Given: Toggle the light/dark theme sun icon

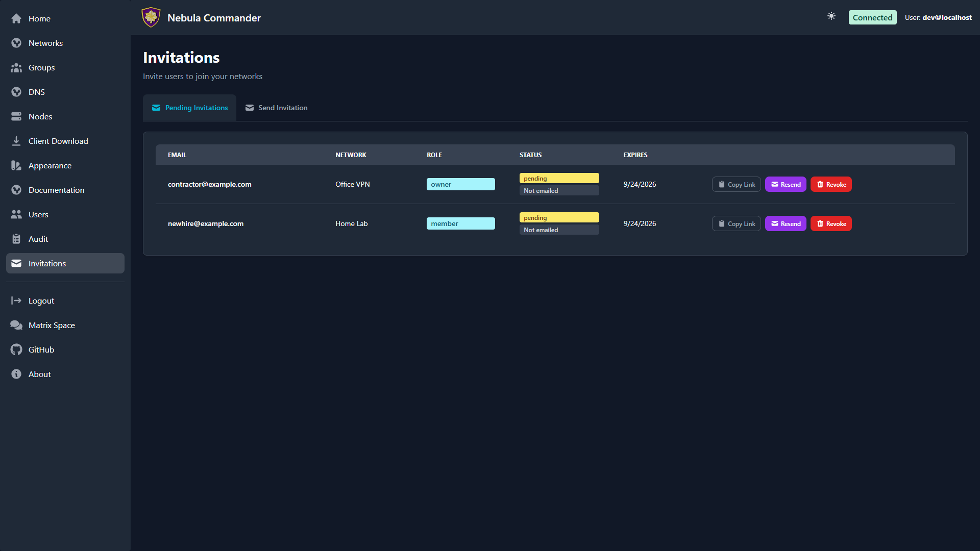Looking at the screenshot, I should 831,16.
